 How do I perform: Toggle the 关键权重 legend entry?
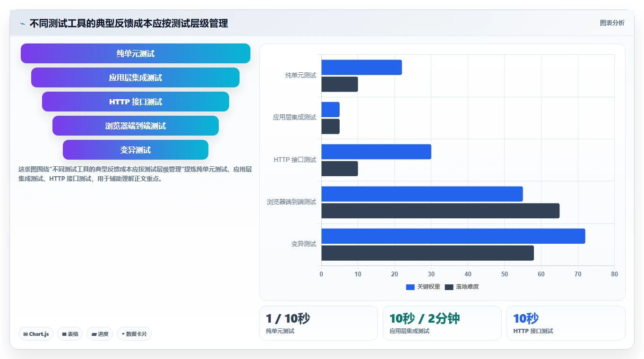(x=423, y=287)
